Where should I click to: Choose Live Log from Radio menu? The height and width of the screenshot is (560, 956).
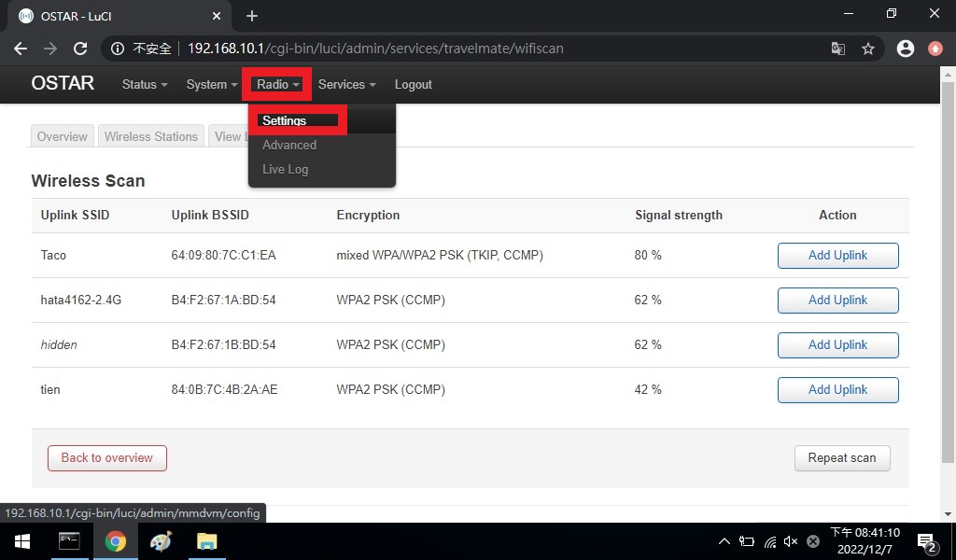285,169
